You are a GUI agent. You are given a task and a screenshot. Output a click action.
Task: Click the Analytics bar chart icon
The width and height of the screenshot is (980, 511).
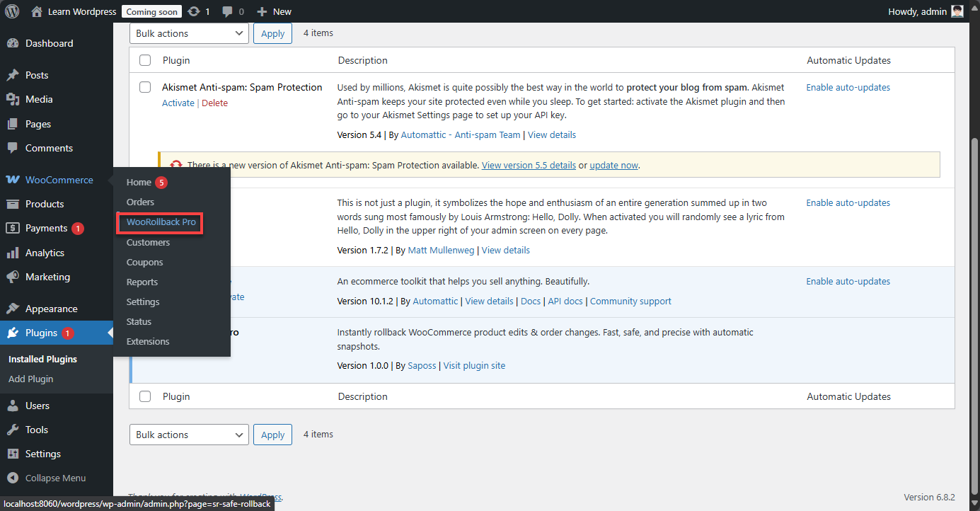coord(12,253)
